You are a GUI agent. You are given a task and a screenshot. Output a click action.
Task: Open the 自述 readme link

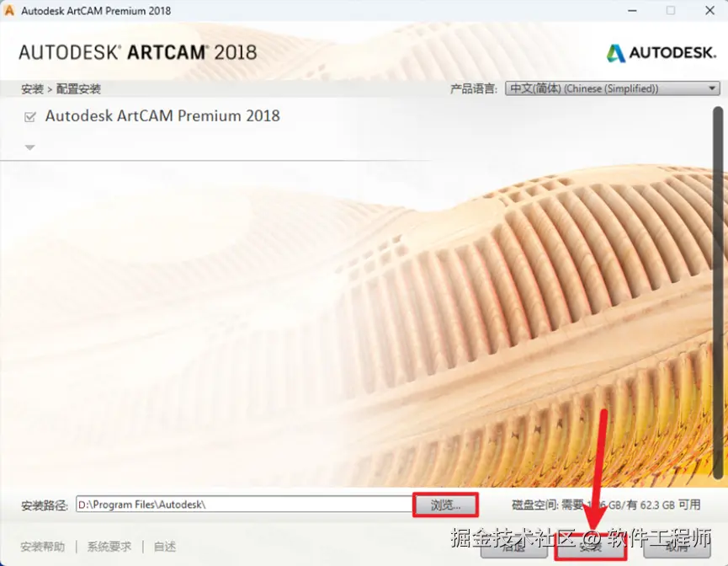pos(165,547)
